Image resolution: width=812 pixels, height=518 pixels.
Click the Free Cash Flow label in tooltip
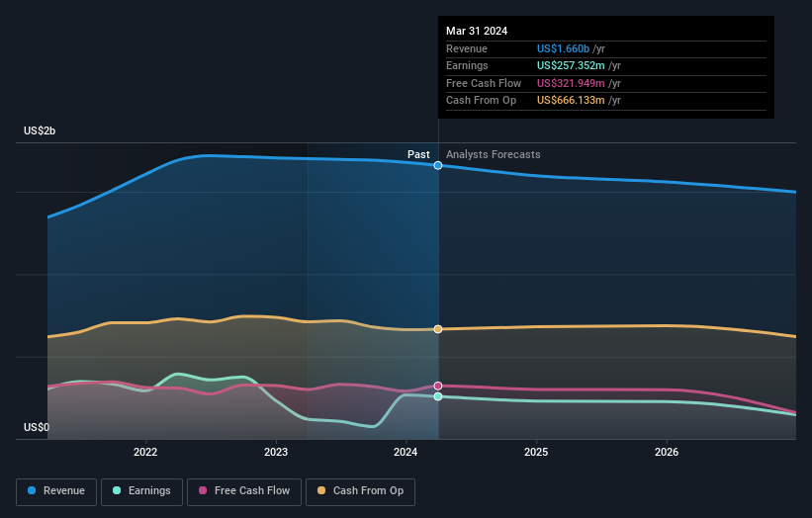point(484,83)
